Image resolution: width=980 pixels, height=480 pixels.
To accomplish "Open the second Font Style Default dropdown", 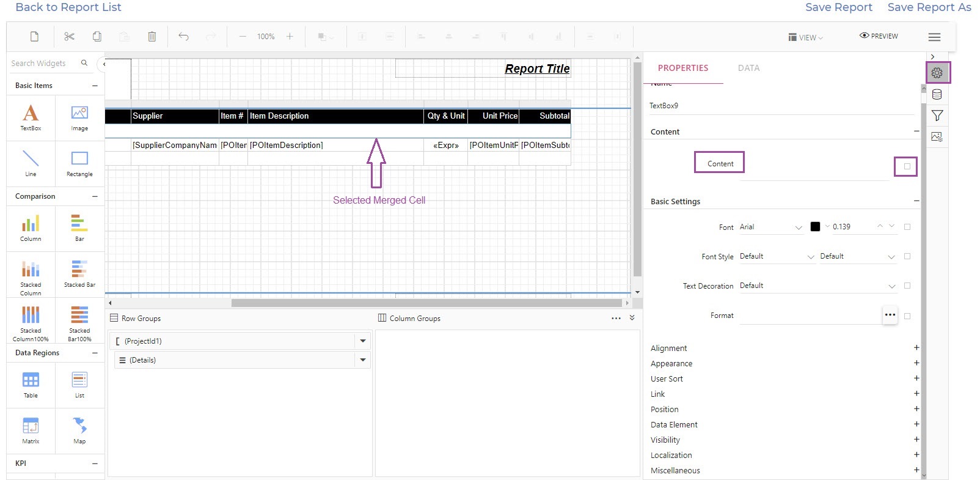I will point(858,256).
